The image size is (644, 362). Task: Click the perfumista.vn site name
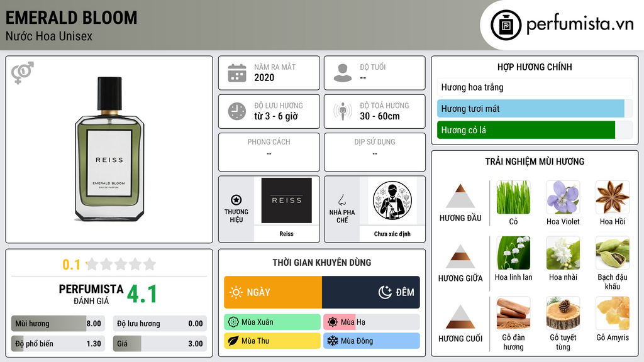tap(580, 25)
